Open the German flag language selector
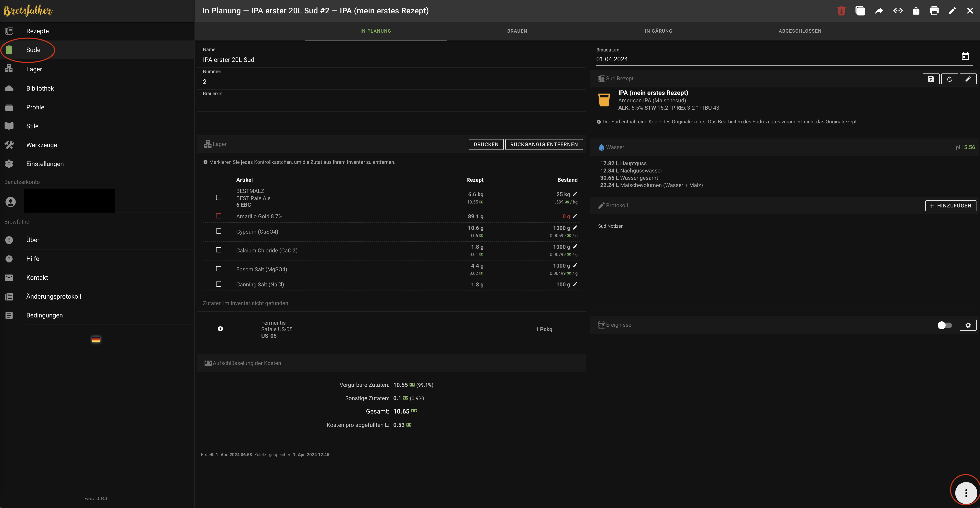 [96, 340]
